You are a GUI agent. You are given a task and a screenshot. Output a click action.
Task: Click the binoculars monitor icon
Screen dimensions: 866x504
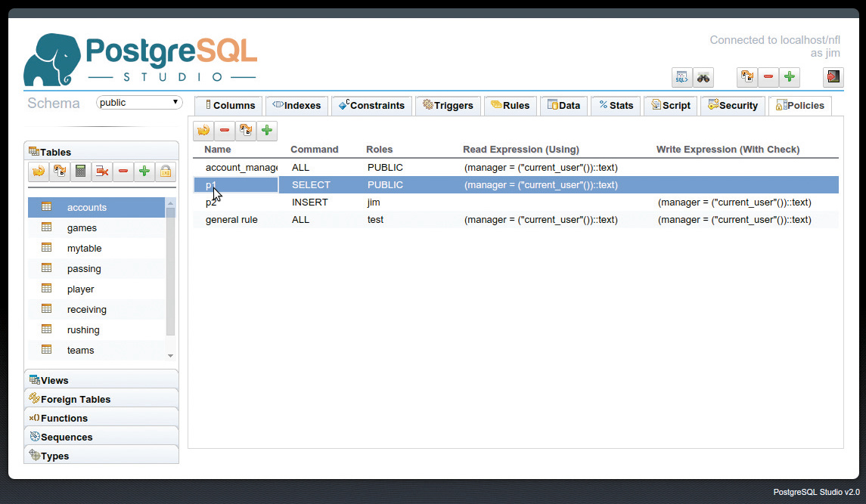coord(703,77)
